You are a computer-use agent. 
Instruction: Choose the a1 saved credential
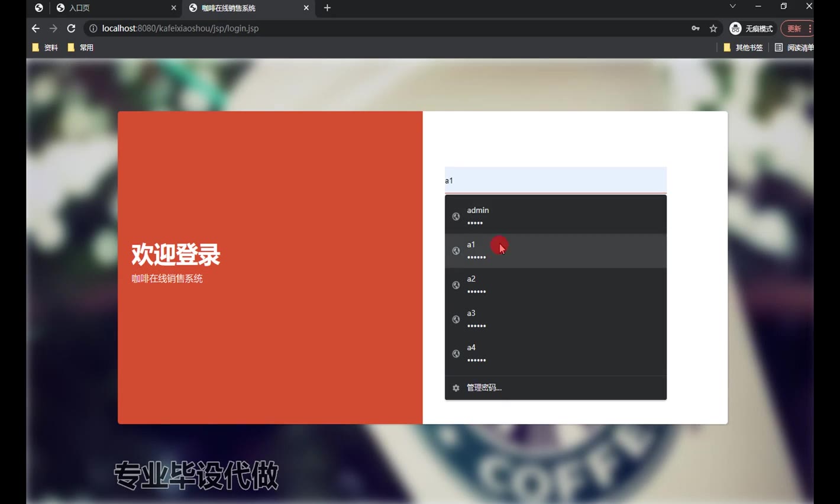555,251
